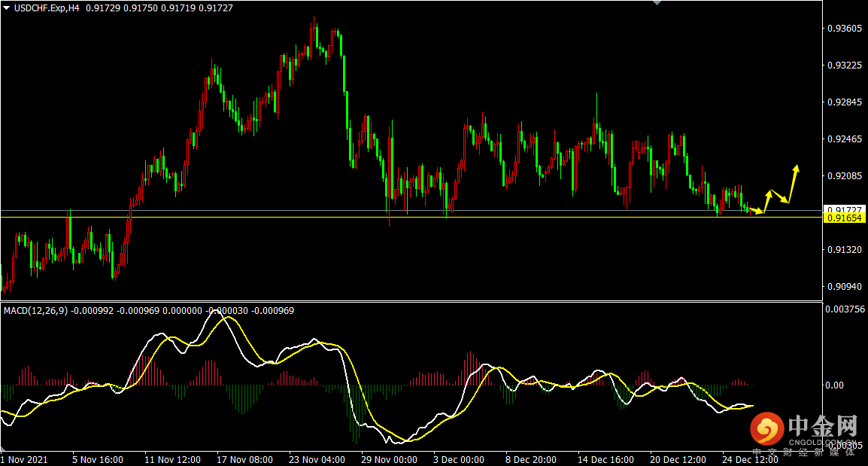Click the 8 Dec 20:00 time label
This screenshot has width=868, height=466.
click(531, 460)
